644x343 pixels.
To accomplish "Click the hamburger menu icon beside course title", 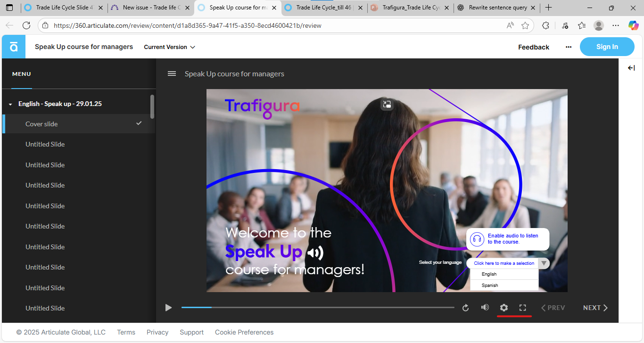I will [x=172, y=73].
